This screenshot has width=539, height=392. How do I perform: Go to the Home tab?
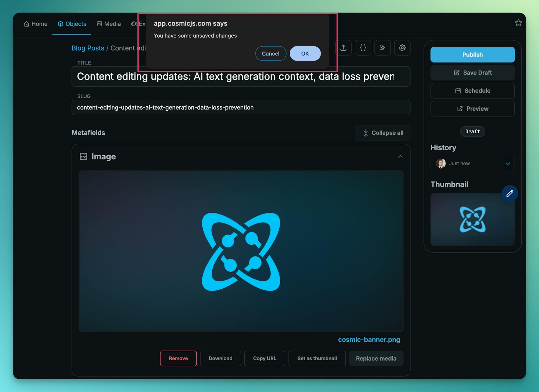point(36,24)
